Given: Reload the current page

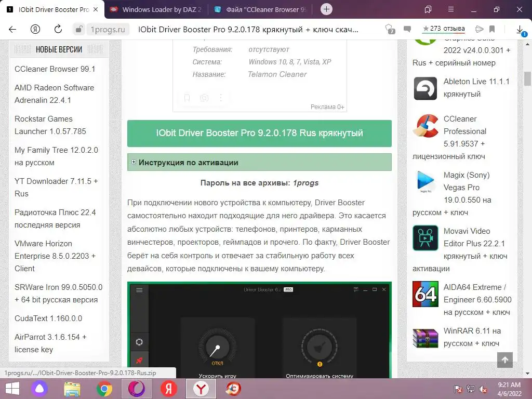Looking at the screenshot, I should 58,29.
